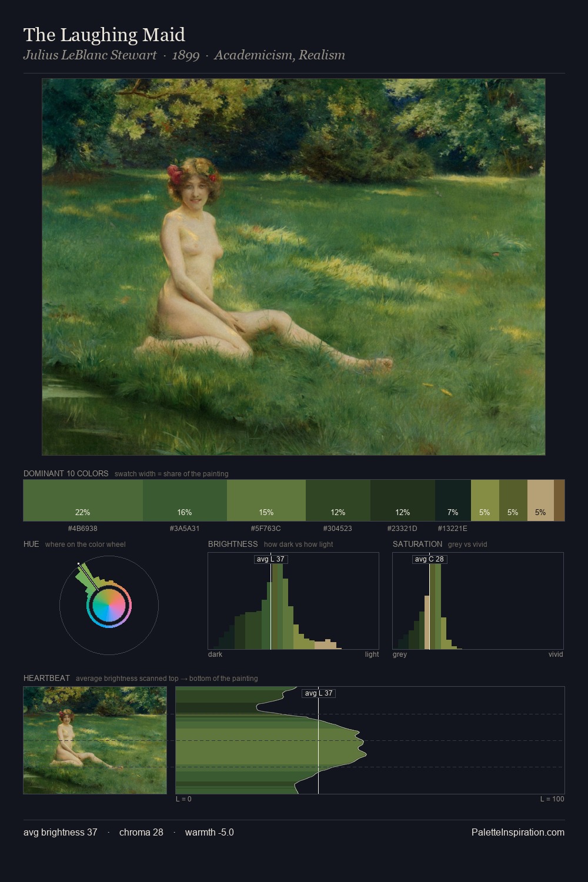Click the 'L = 100' axis label
Image resolution: width=588 pixels, height=882 pixels.
[x=552, y=799]
